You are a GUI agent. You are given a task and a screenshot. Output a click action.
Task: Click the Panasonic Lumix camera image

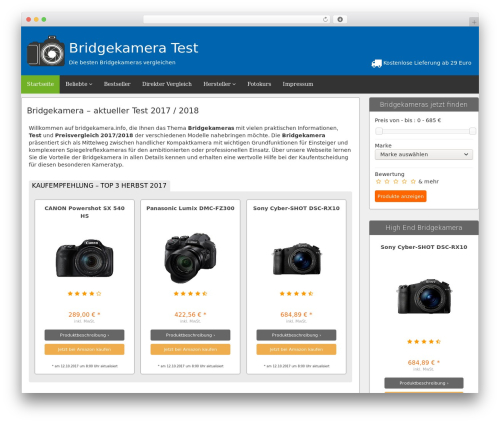click(x=190, y=258)
